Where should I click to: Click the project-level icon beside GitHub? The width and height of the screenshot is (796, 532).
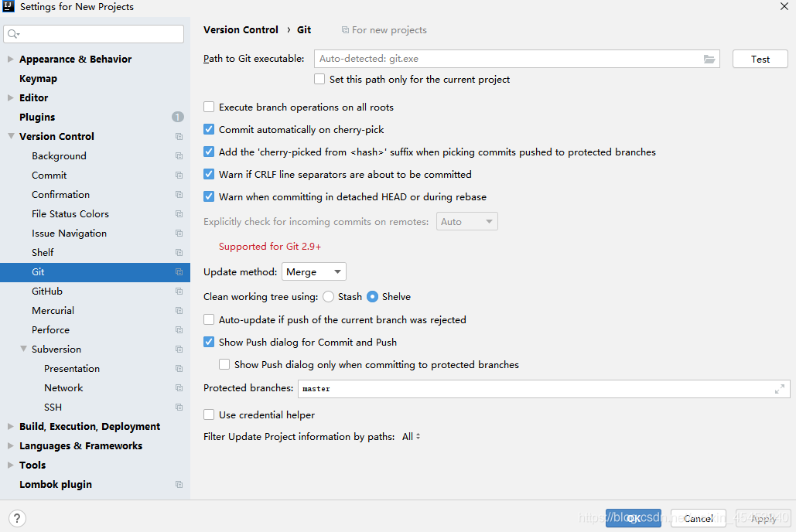click(x=179, y=292)
